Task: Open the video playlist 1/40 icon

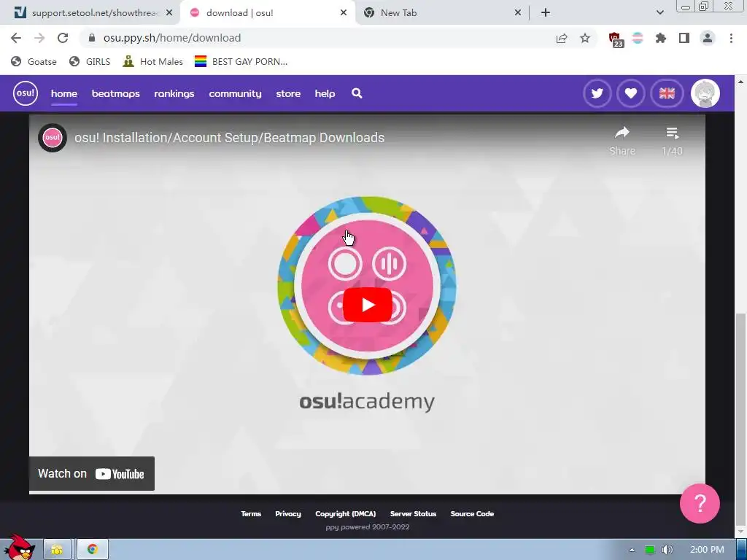Action: [672, 141]
